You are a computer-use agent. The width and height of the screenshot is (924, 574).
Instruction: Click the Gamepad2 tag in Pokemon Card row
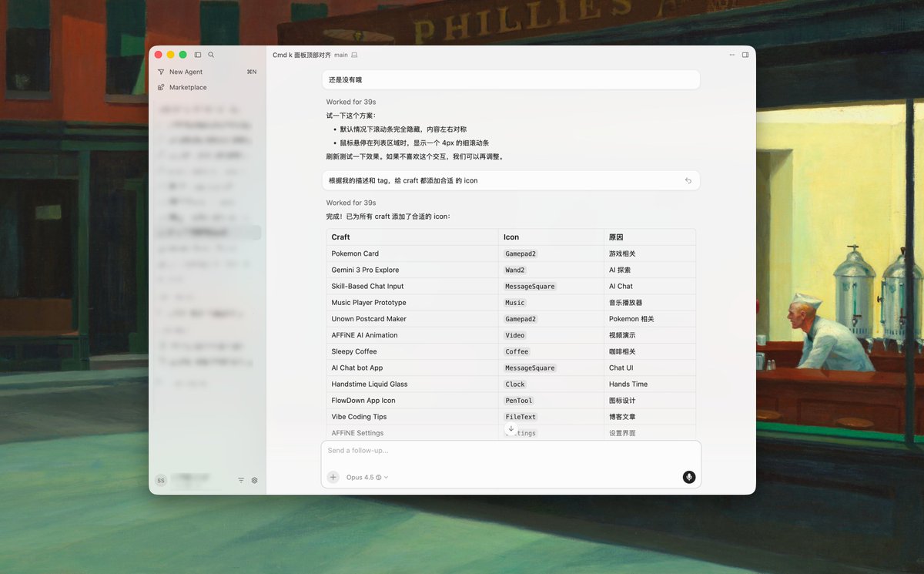click(521, 253)
